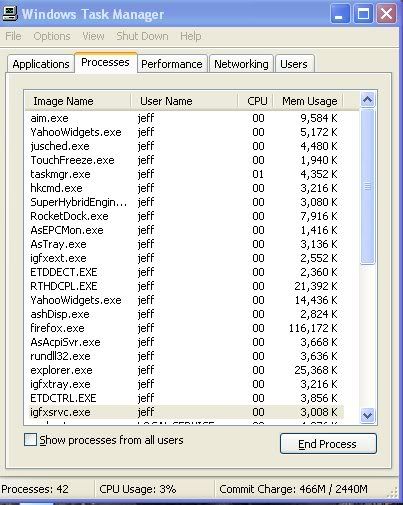Select the taskmgr.exe process
This screenshot has height=505, width=403.
tap(185, 174)
